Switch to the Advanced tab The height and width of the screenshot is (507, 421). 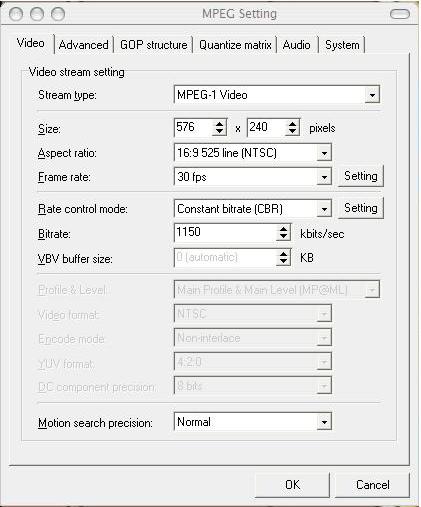tap(83, 45)
